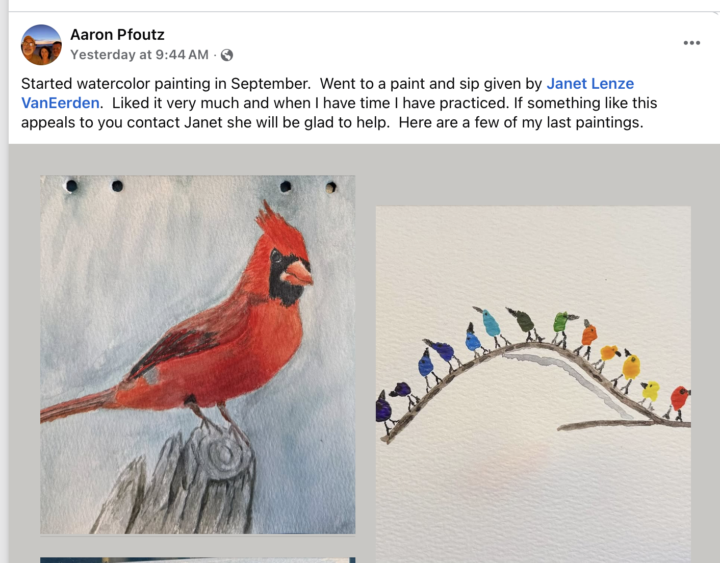Open the Janet Lenze tagged profile link

coord(590,84)
